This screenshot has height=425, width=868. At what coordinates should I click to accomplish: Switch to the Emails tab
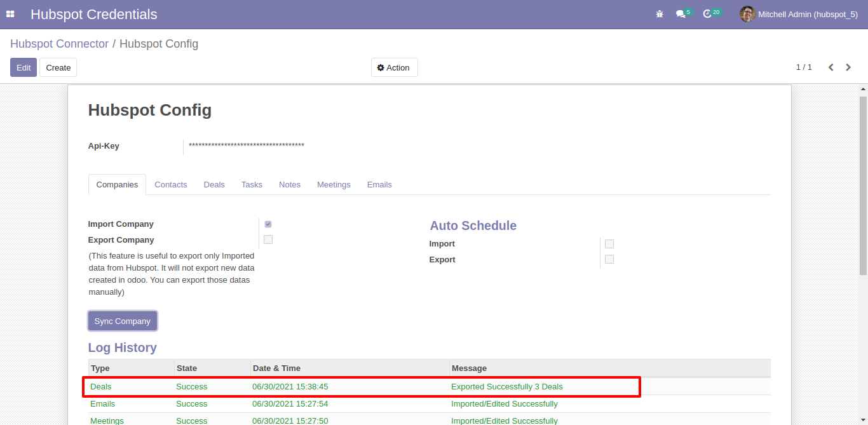[379, 185]
